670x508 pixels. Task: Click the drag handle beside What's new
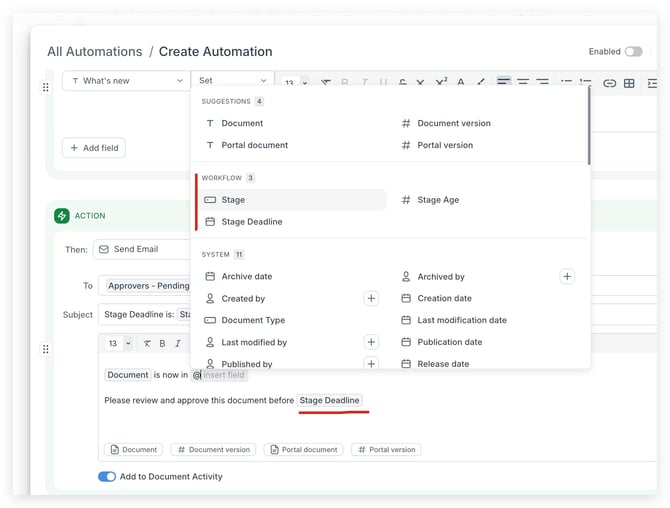coord(46,87)
